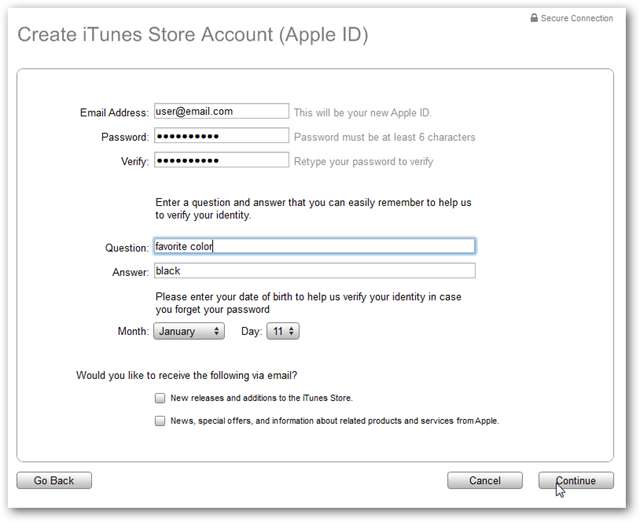Click the 'Day:' label
This screenshot has height=522, width=640.
pos(251,331)
